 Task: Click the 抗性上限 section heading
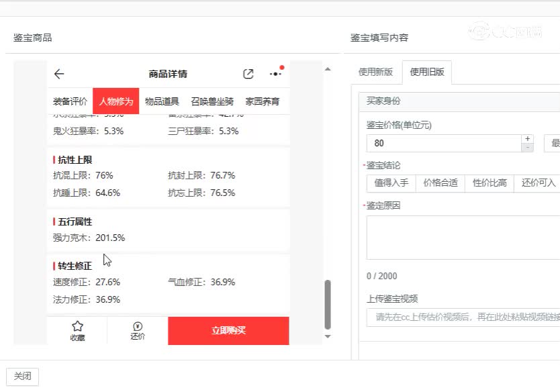click(x=75, y=160)
